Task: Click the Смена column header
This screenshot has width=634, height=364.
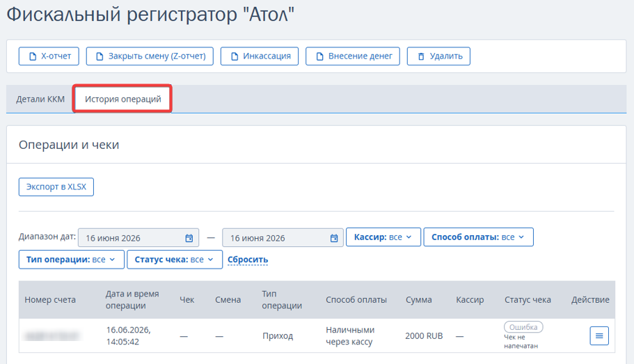Action: [228, 300]
